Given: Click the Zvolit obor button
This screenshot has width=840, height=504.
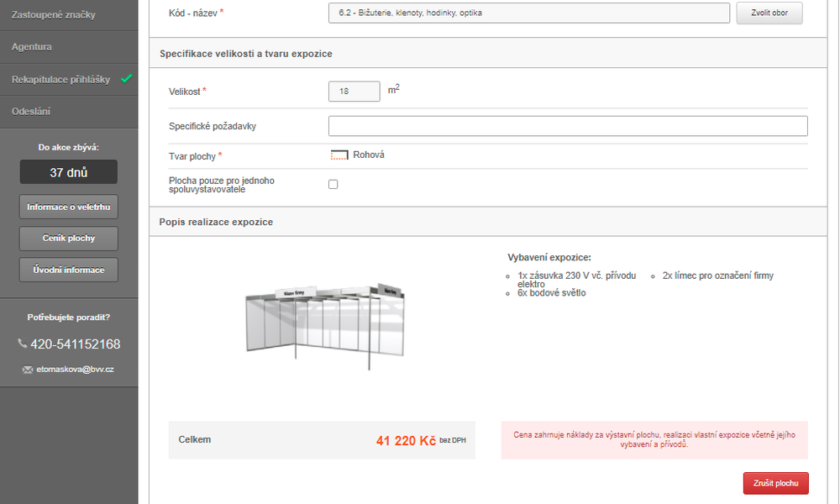Looking at the screenshot, I should click(769, 13).
